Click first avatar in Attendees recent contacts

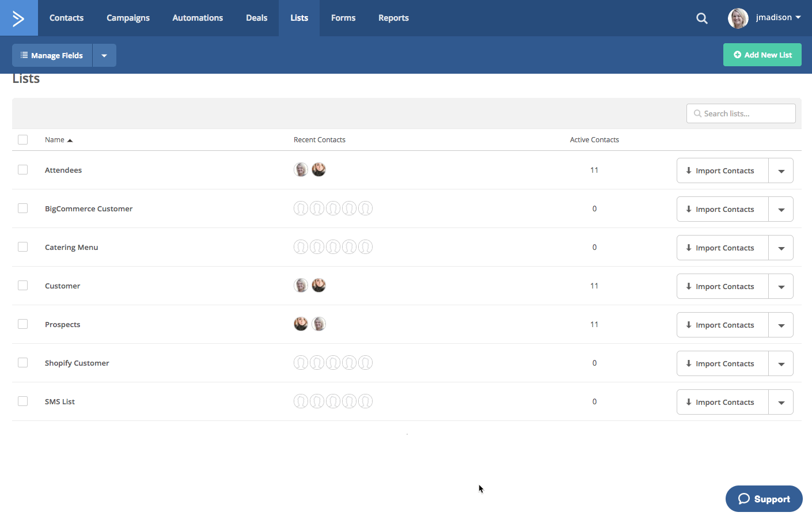coord(301,170)
